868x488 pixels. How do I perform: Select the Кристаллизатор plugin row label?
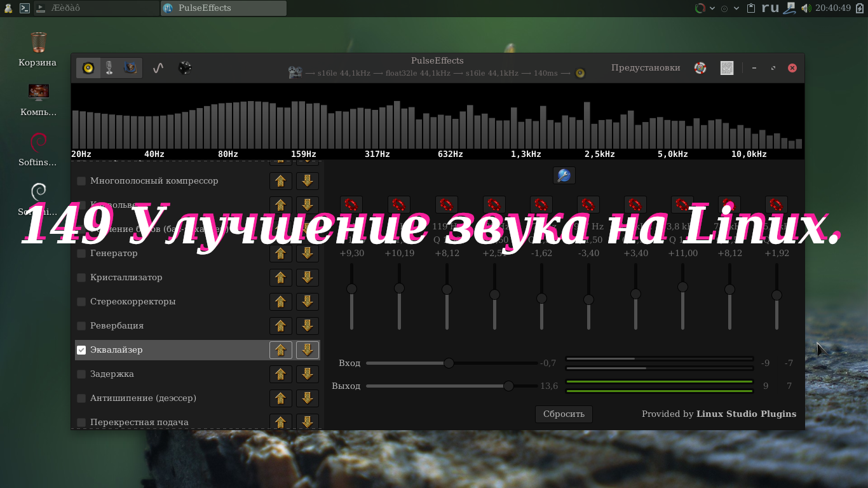coord(126,278)
